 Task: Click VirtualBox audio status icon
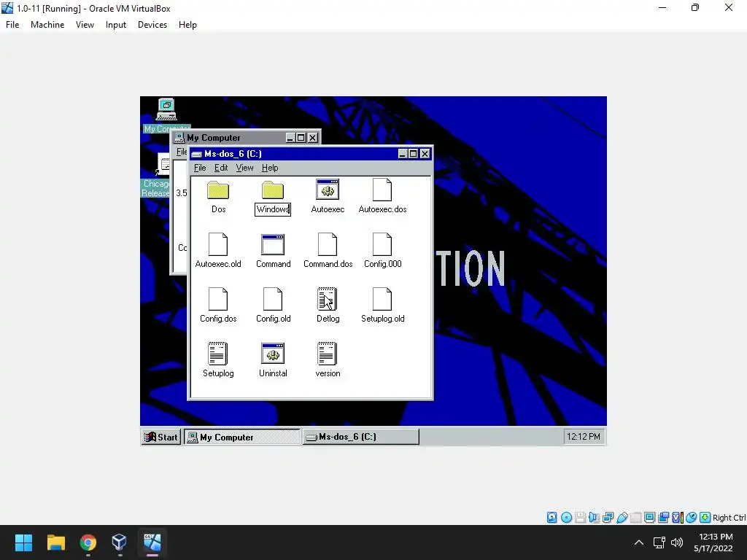(x=594, y=517)
